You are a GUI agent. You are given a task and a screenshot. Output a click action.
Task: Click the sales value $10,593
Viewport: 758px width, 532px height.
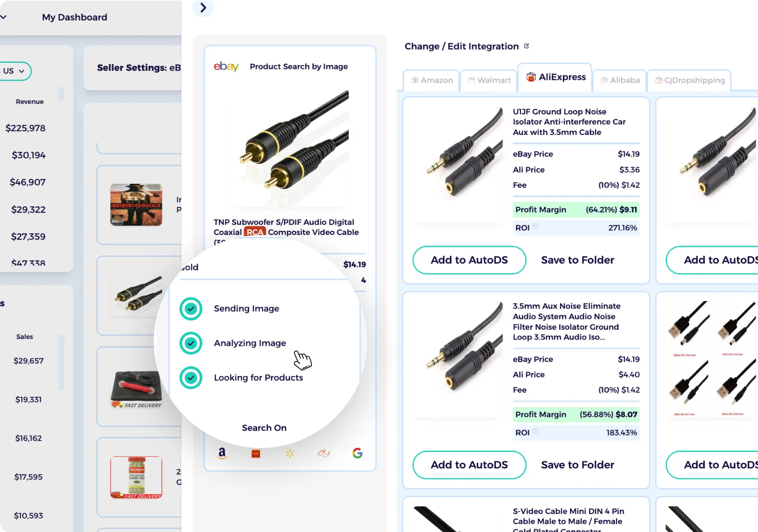pyautogui.click(x=28, y=515)
